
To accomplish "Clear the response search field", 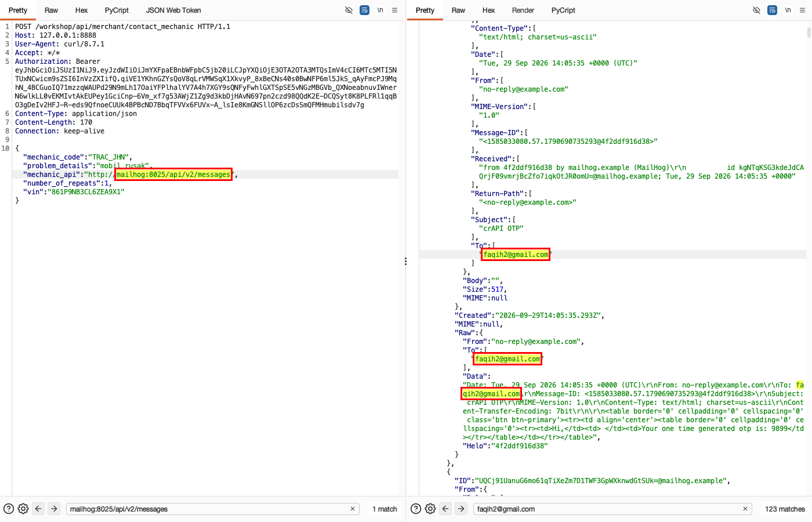I will pos(745,509).
